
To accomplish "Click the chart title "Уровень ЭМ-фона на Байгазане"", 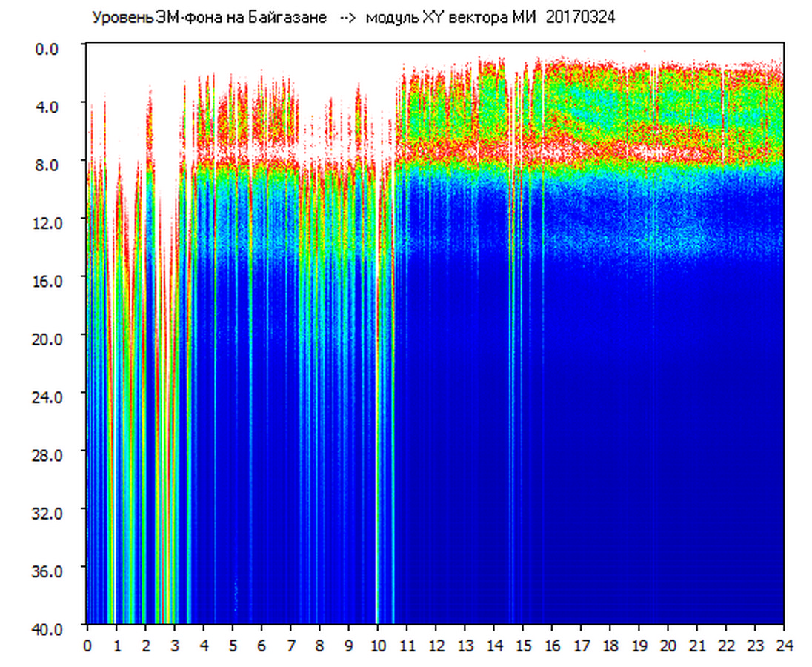I will click(209, 18).
